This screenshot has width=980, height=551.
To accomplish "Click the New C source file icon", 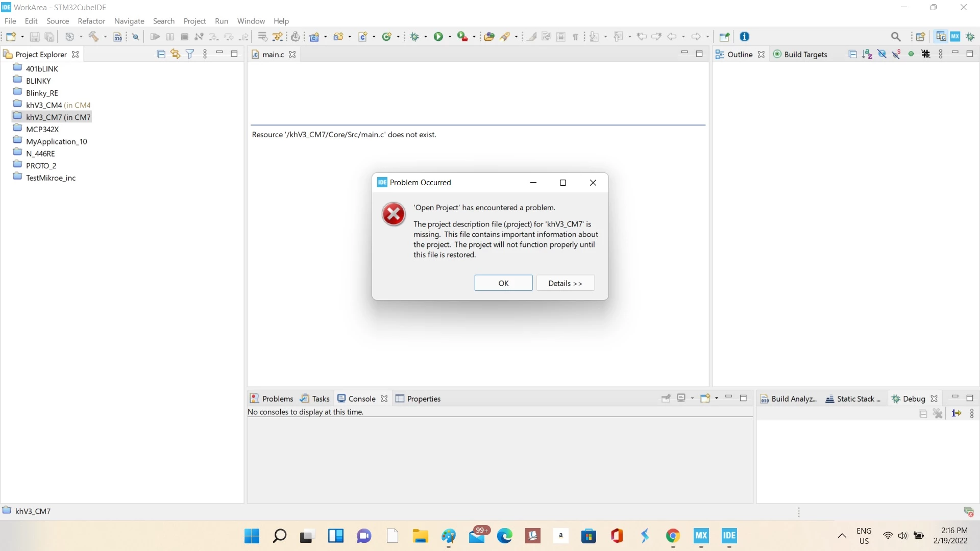I will click(363, 37).
